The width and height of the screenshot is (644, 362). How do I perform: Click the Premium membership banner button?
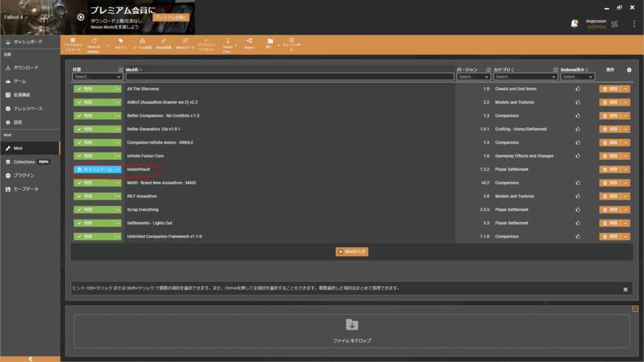click(x=171, y=17)
